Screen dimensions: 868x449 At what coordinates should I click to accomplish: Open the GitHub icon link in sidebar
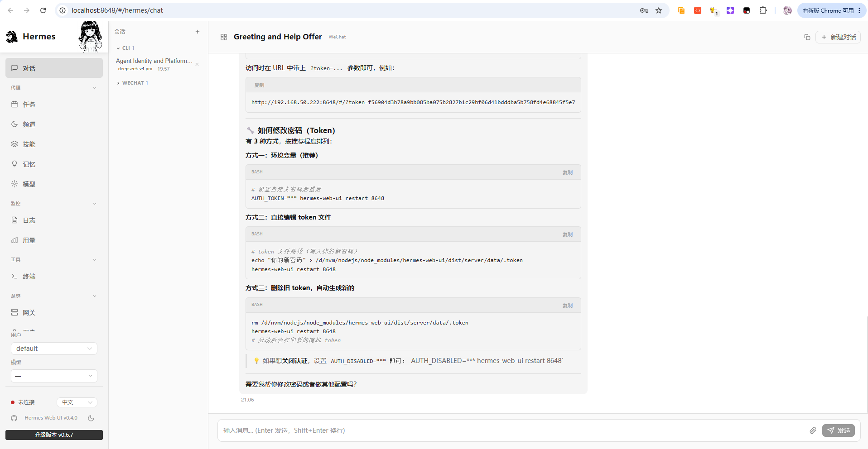click(x=14, y=418)
